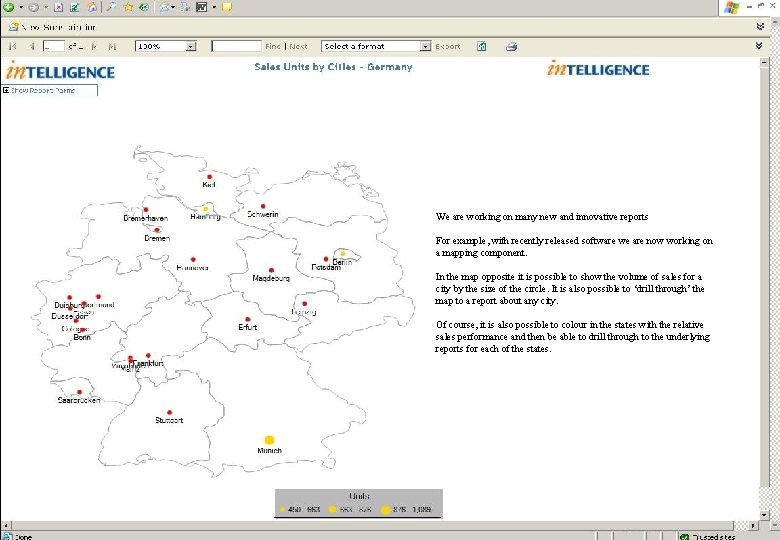Click the Trusted sites status bar indicator
Screen dimensions: 780x540
pyautogui.click(x=708, y=536)
